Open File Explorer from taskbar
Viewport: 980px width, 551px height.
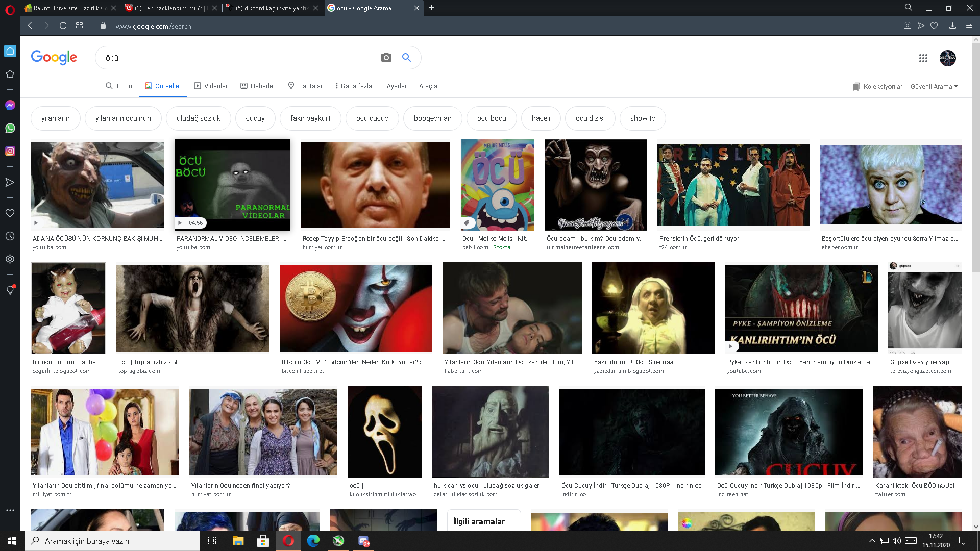(238, 541)
